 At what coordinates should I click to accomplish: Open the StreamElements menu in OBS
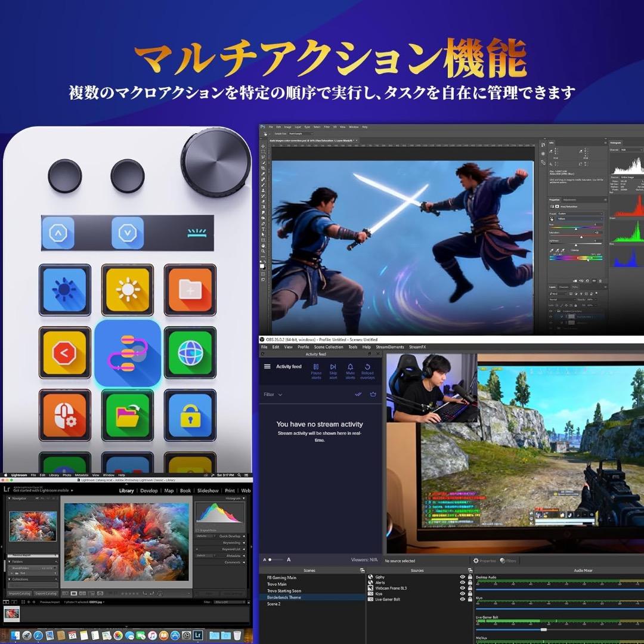coord(390,347)
